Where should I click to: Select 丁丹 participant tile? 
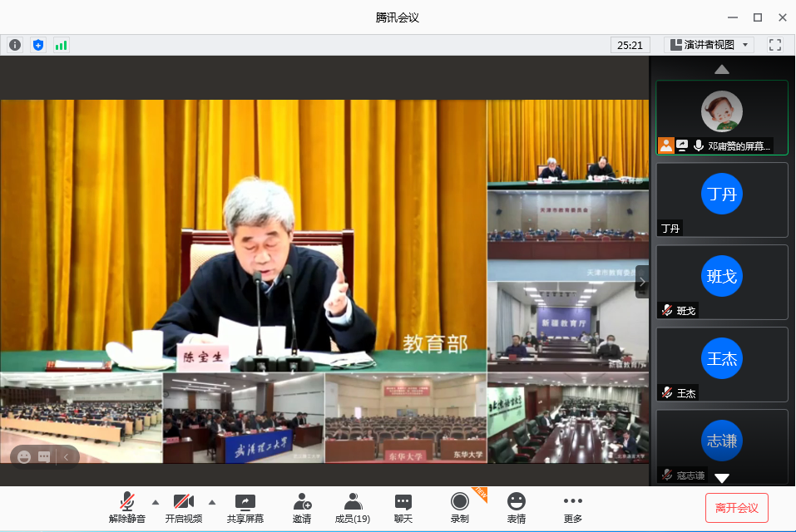[721, 199]
